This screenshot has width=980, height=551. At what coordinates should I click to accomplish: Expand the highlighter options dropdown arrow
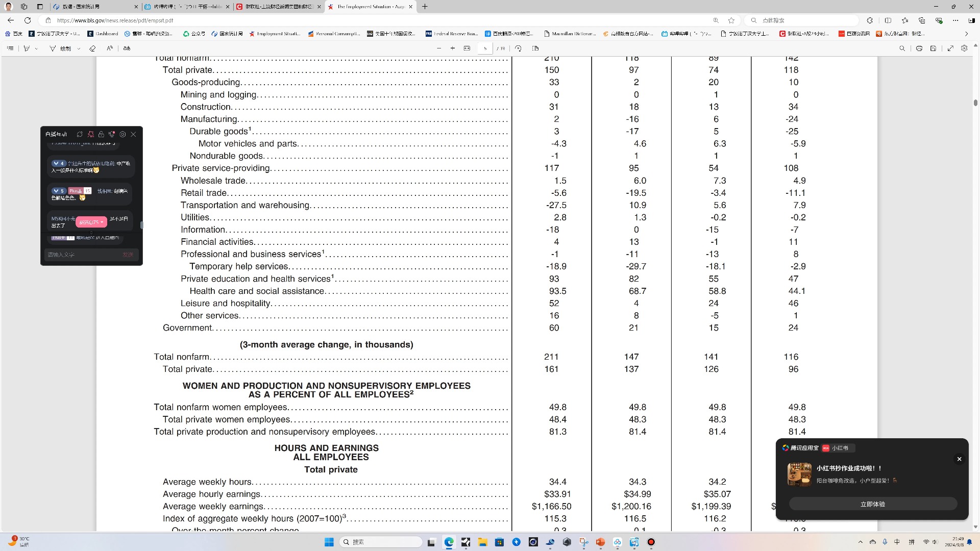pyautogui.click(x=36, y=48)
